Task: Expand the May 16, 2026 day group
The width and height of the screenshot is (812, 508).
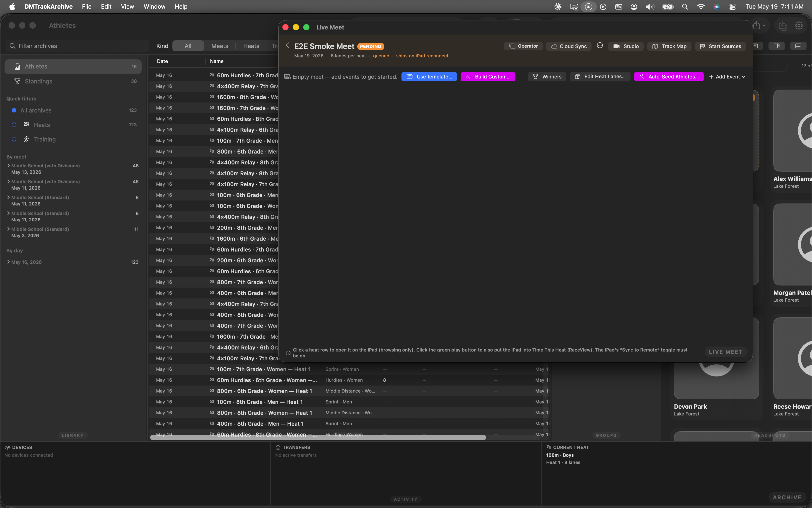Action: (8, 262)
